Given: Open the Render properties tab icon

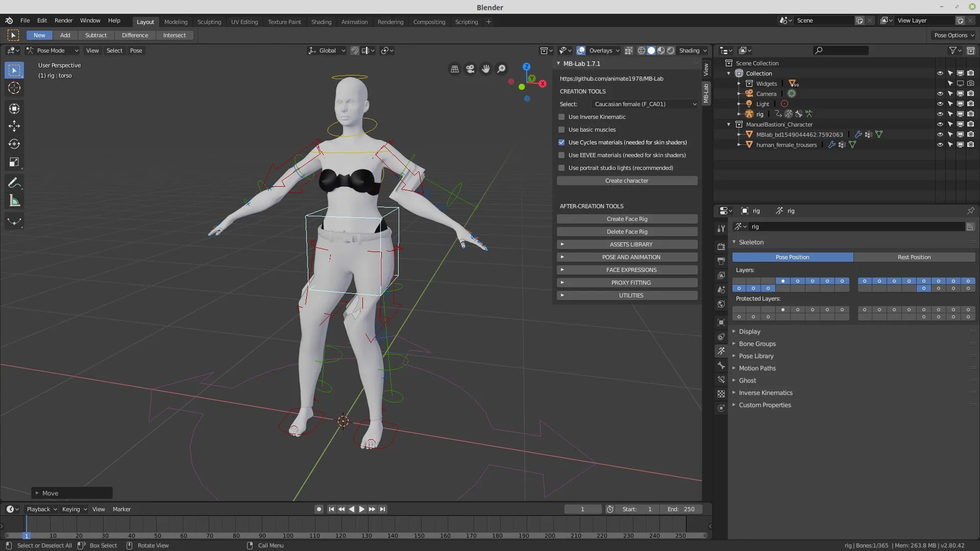Looking at the screenshot, I should [721, 246].
